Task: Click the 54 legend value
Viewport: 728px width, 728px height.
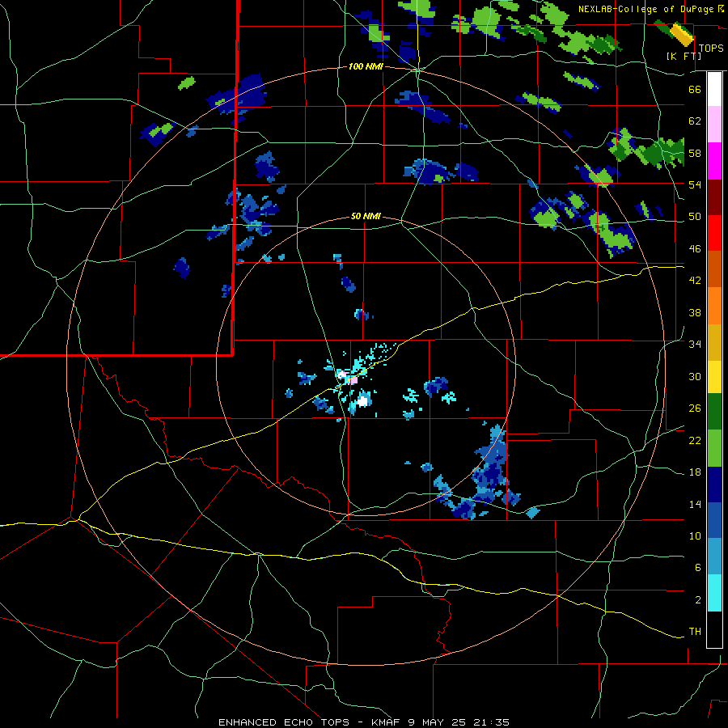Action: (x=695, y=184)
